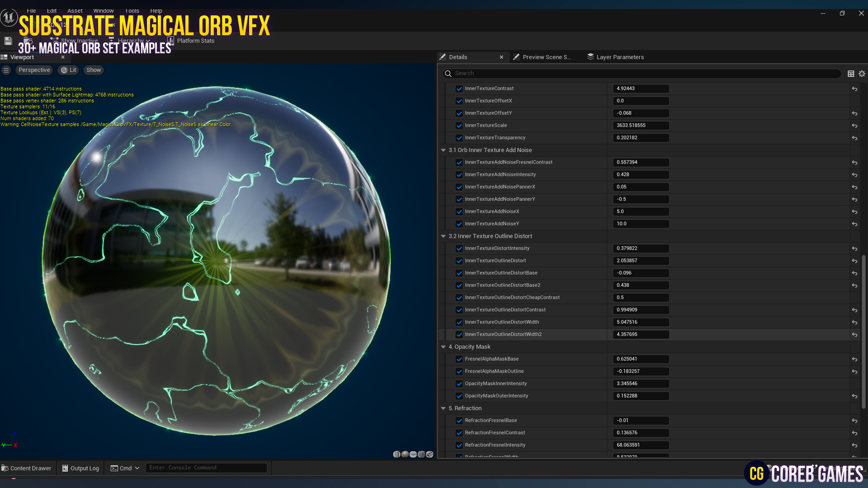Select the cube preview mesh shape
Screen dimensions: 868x488
421,454
